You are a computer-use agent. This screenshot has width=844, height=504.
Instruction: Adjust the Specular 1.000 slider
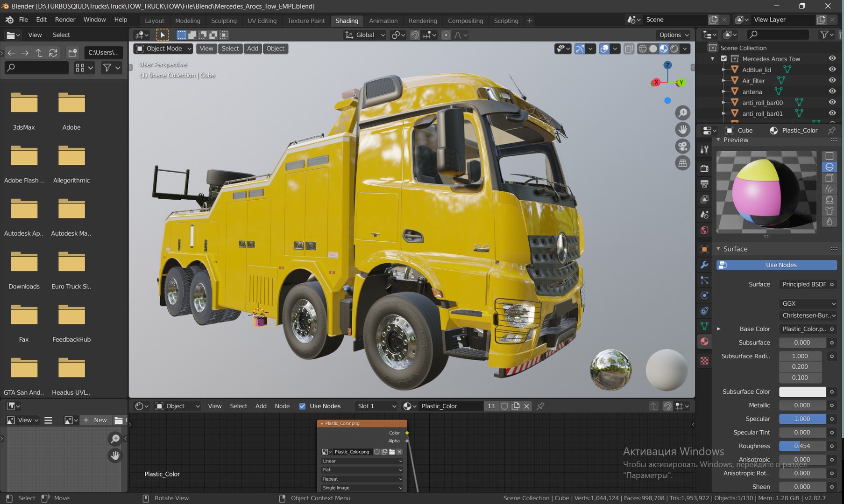point(802,419)
